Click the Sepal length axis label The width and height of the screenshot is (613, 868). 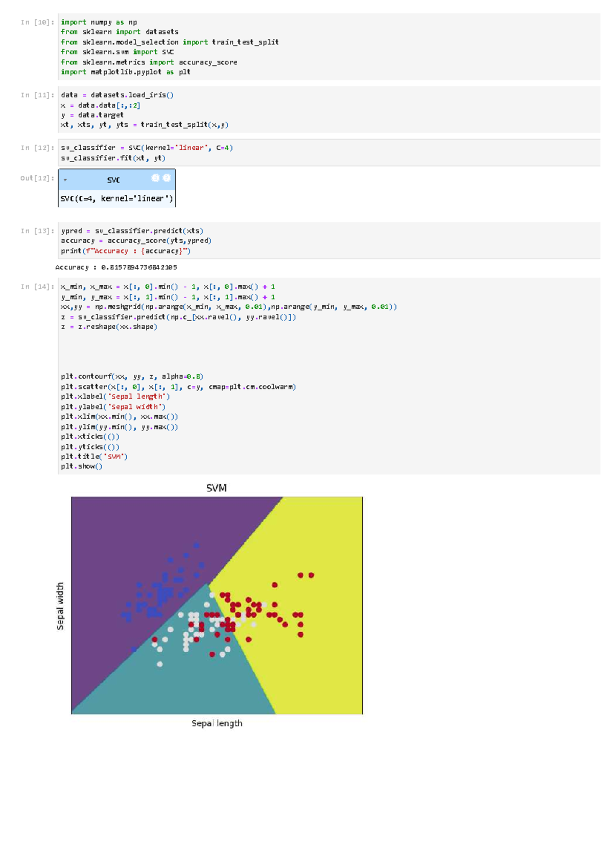point(217,723)
